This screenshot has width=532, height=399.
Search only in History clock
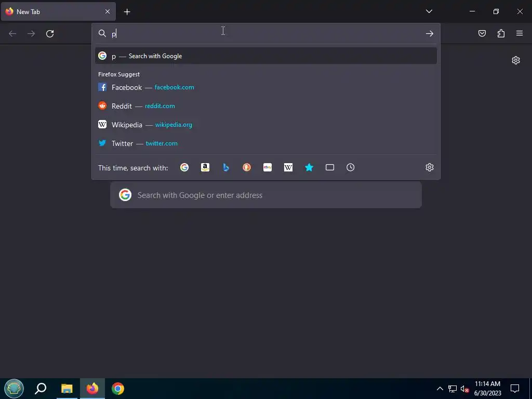point(351,167)
